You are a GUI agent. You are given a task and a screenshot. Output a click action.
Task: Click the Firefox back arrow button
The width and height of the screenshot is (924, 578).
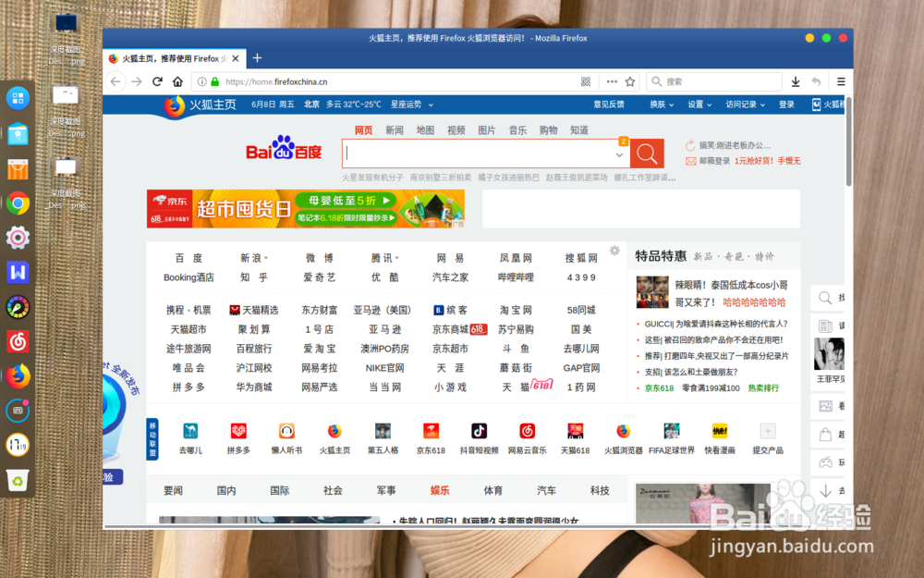click(115, 81)
